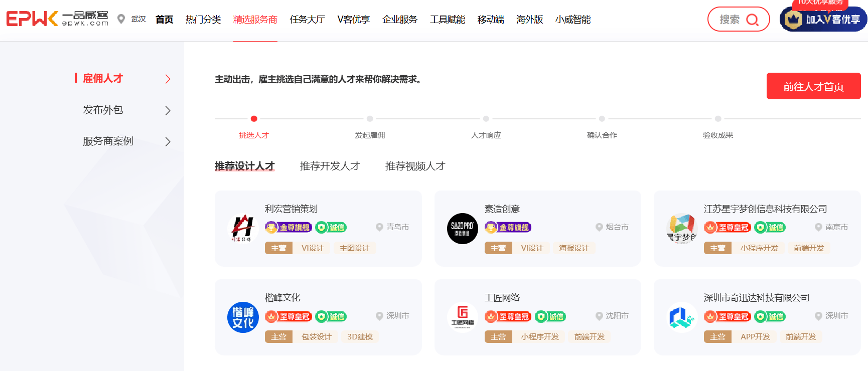Expand the 雇佣人才 sidebar chevron
This screenshot has width=868, height=371.
[x=168, y=79]
